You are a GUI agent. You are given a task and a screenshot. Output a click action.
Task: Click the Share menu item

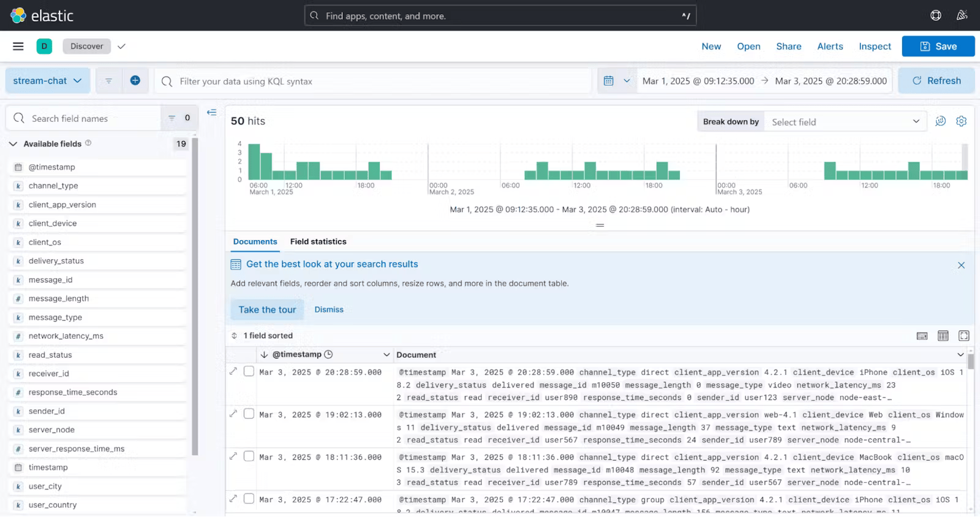point(788,46)
